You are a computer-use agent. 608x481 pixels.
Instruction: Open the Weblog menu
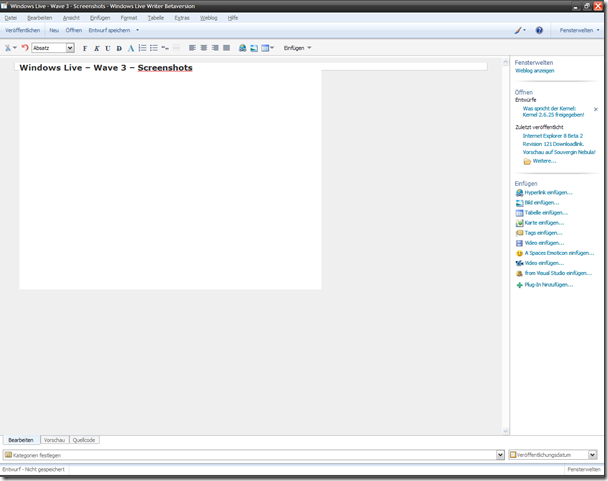click(209, 18)
